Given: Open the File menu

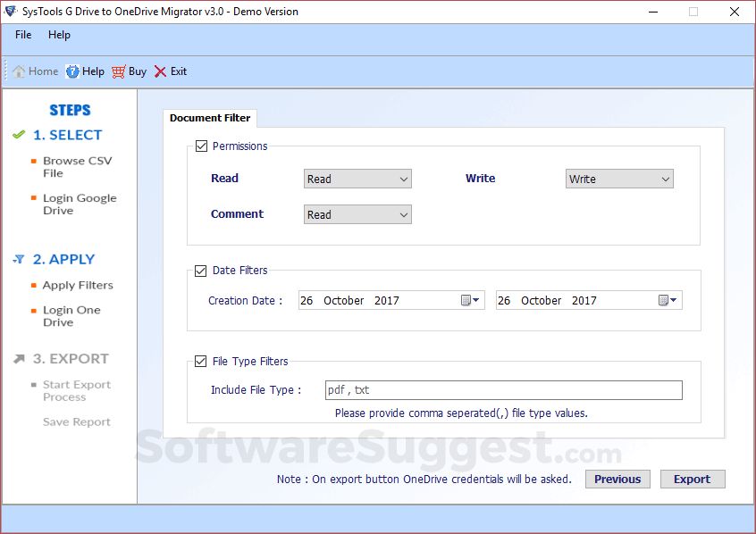Looking at the screenshot, I should click(x=23, y=35).
